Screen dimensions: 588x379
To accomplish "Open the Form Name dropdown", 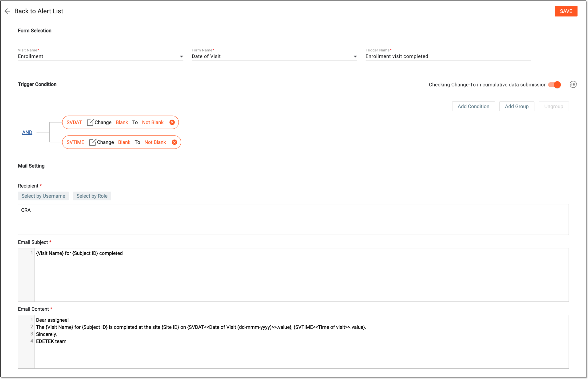I will 274,56.
